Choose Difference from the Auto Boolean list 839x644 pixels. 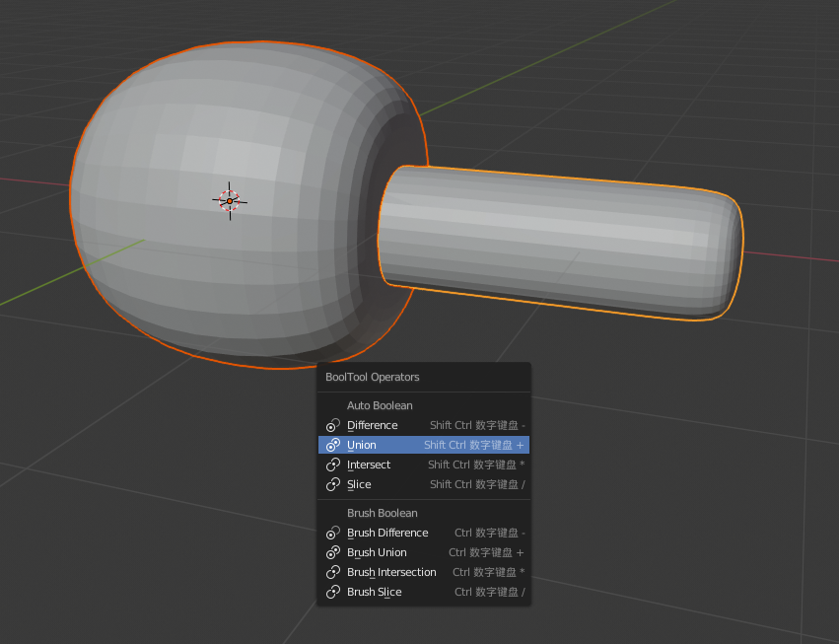(373, 425)
